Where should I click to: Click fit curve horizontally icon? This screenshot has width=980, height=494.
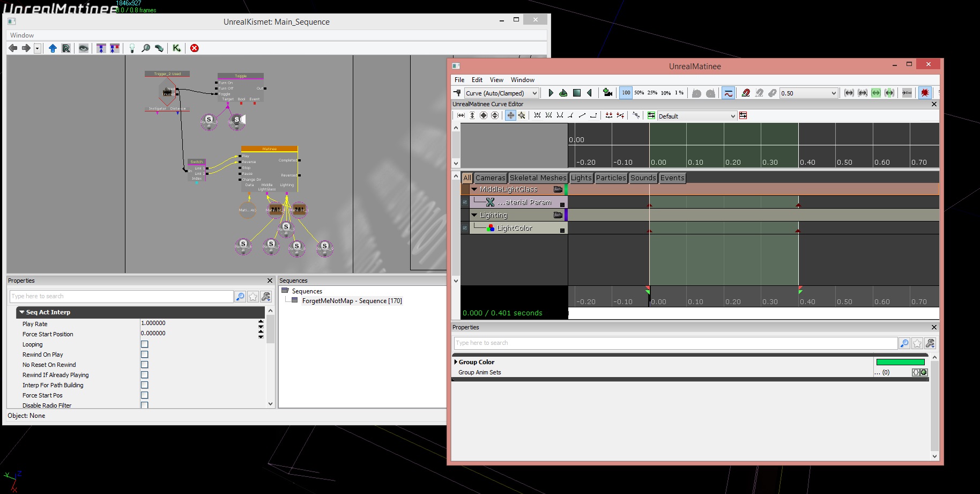click(x=461, y=115)
